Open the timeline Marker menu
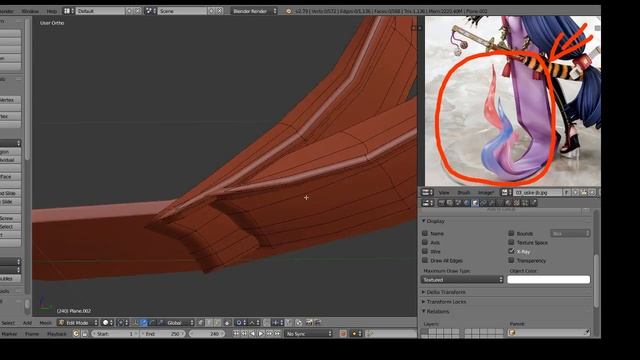The height and width of the screenshot is (360, 640). (9, 334)
